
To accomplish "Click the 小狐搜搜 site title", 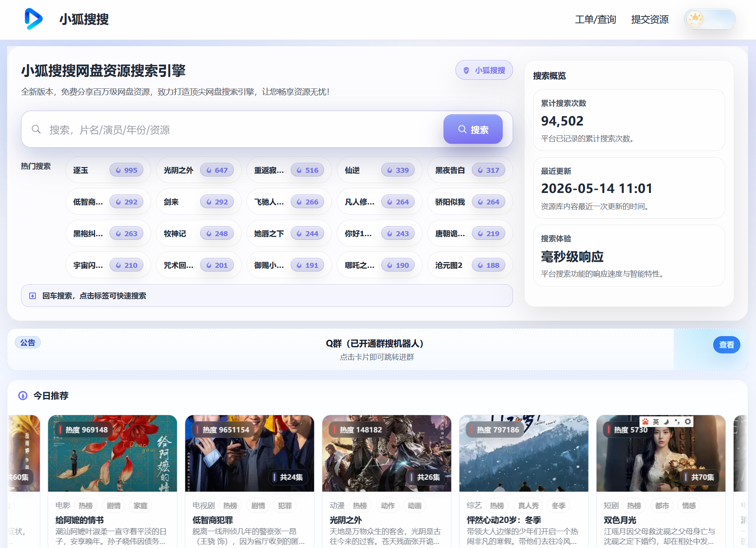I will [84, 19].
